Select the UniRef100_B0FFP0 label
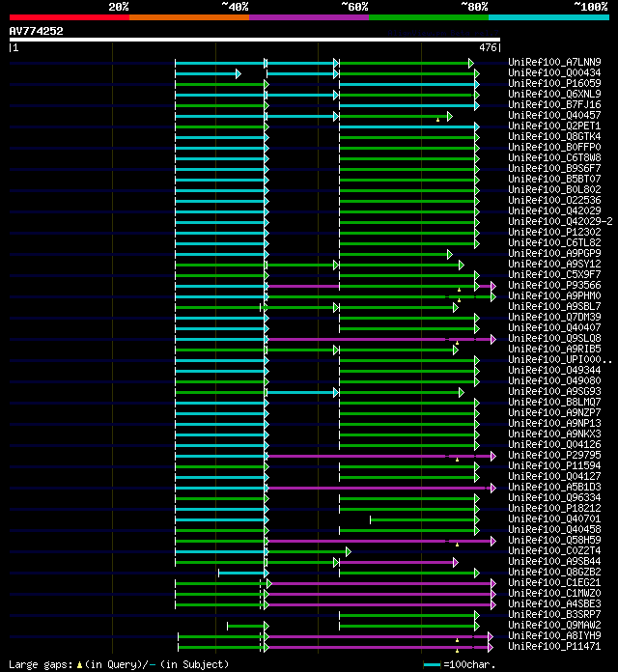The image size is (618, 672). point(554,147)
